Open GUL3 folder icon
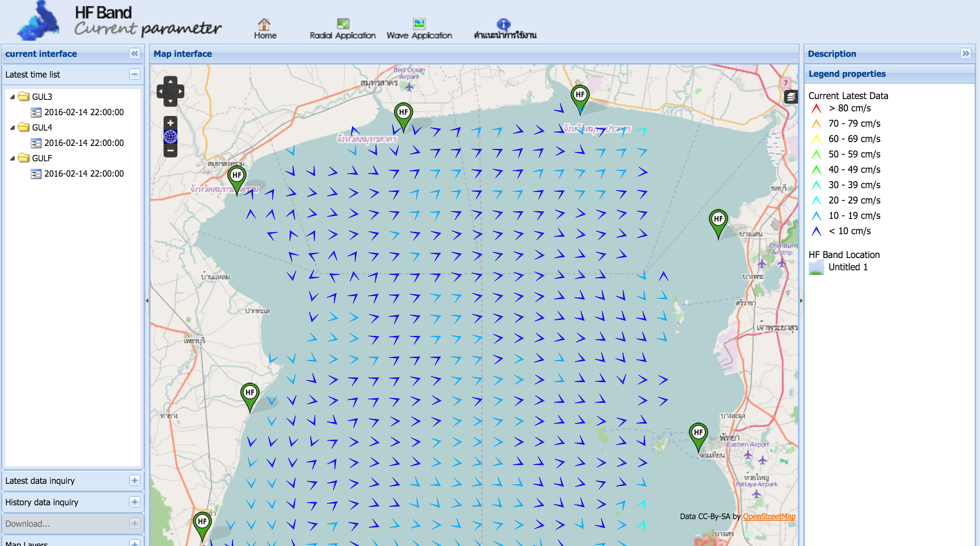Viewport: 980px width, 546px height. click(24, 96)
